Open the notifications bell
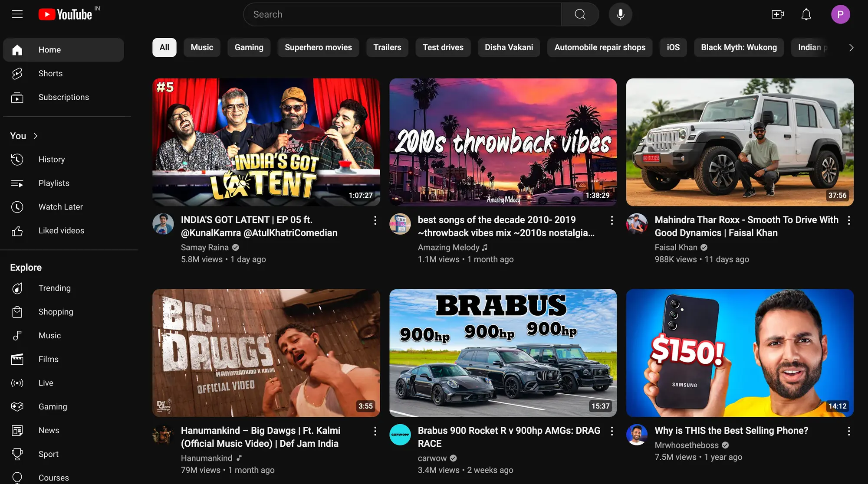Viewport: 868px width, 484px height. (806, 14)
